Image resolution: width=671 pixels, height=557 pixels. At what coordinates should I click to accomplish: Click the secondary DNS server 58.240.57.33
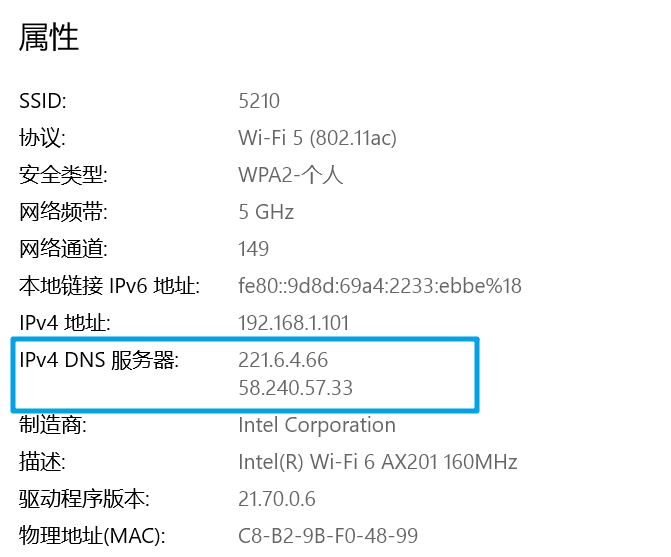296,386
